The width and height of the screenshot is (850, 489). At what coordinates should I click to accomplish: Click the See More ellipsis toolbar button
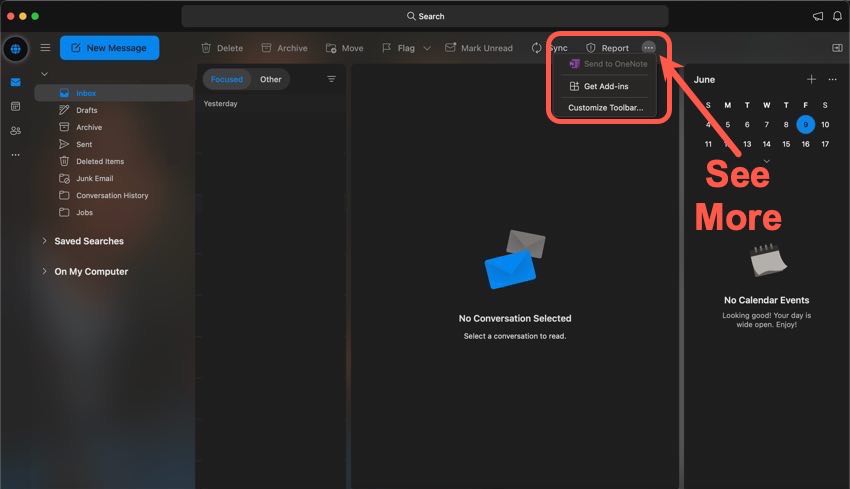(x=648, y=48)
